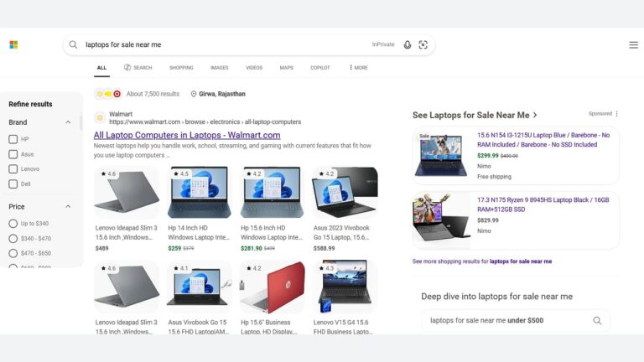Viewport: 644px width, 362px height.
Task: Click the Refine results heading
Action: (30, 104)
